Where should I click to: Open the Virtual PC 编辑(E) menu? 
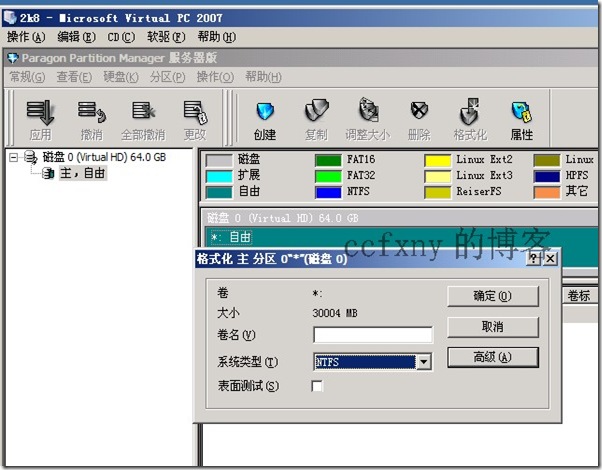pos(76,37)
